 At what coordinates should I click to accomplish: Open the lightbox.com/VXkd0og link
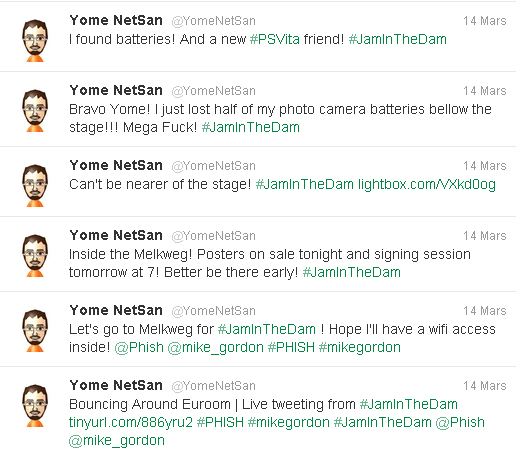tap(427, 184)
